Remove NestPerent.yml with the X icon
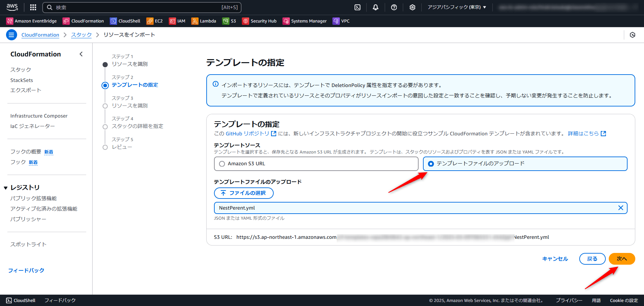The image size is (644, 306). [x=621, y=208]
